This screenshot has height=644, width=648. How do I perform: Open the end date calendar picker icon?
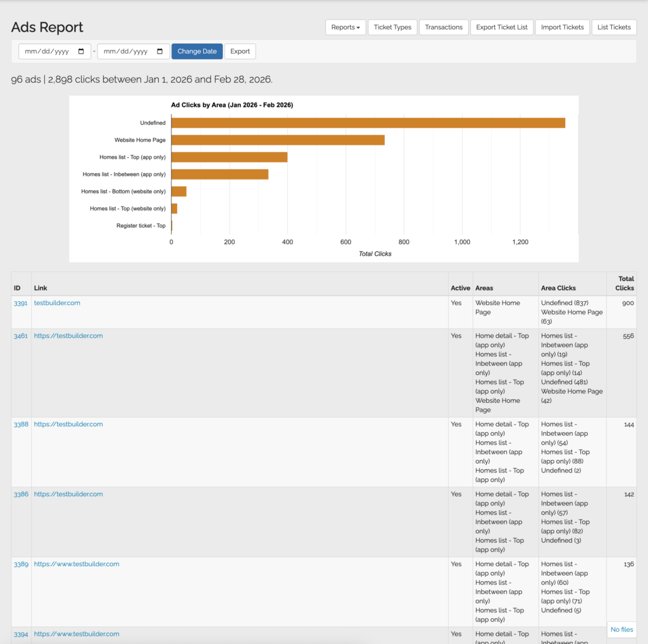[x=160, y=51]
